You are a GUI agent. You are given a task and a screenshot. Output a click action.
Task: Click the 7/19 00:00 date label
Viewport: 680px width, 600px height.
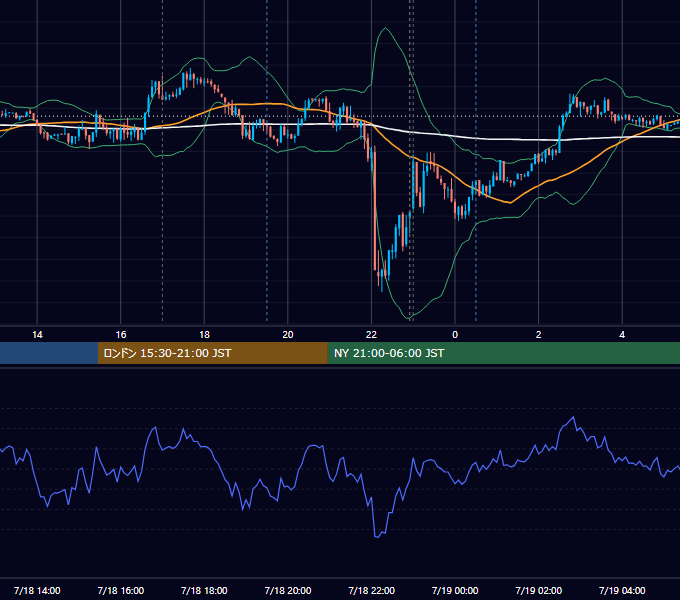coord(455,590)
